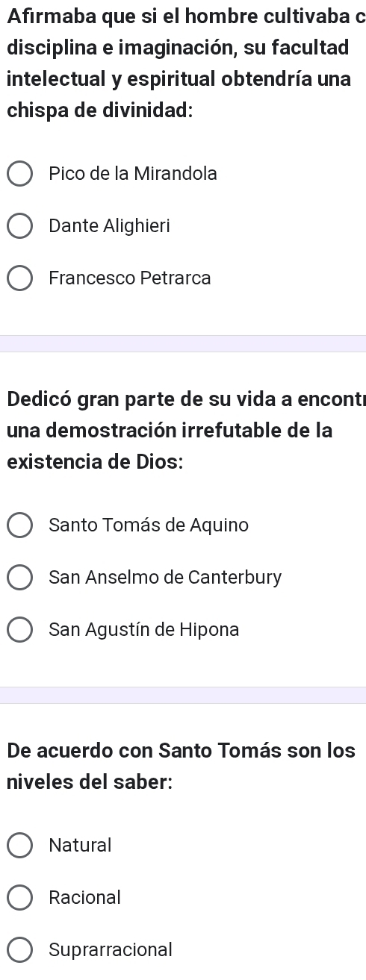Pick the San Anselmo de Canterbury radio circle
The width and height of the screenshot is (366, 980).
[x=20, y=578]
